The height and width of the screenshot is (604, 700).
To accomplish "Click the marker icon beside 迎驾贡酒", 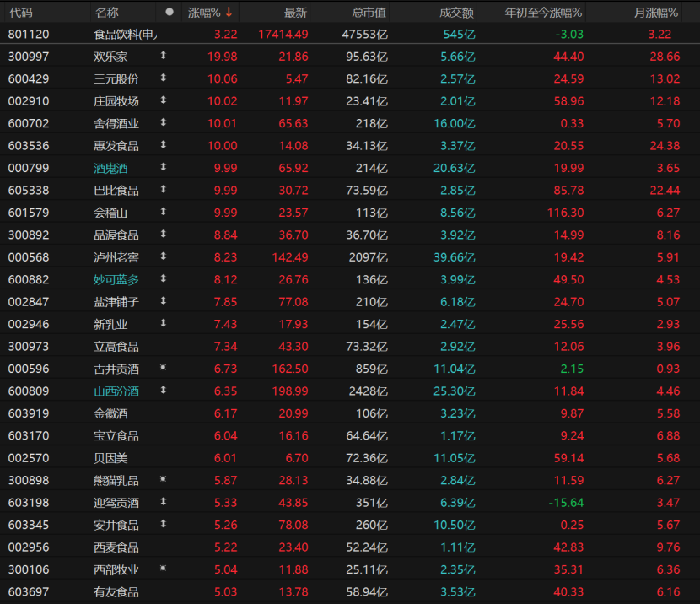I will (x=164, y=501).
